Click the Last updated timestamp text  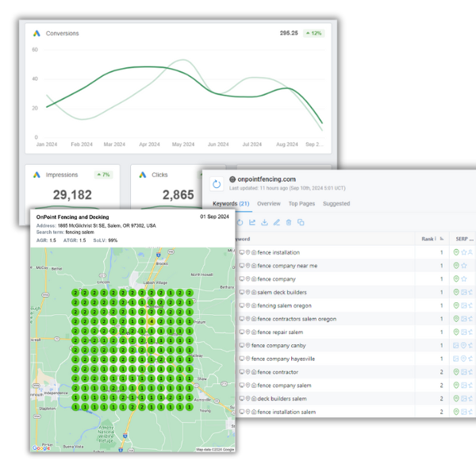pyautogui.click(x=287, y=188)
